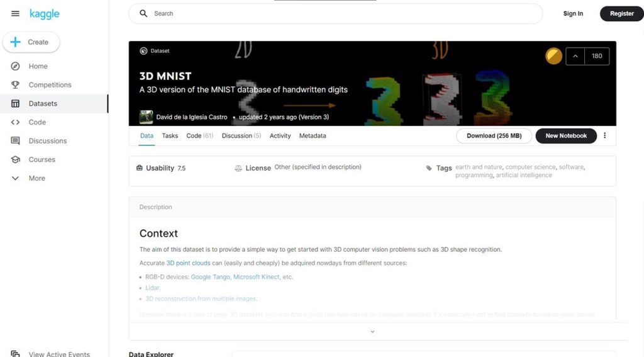
Task: Open Home via compass icon
Action: [x=15, y=66]
